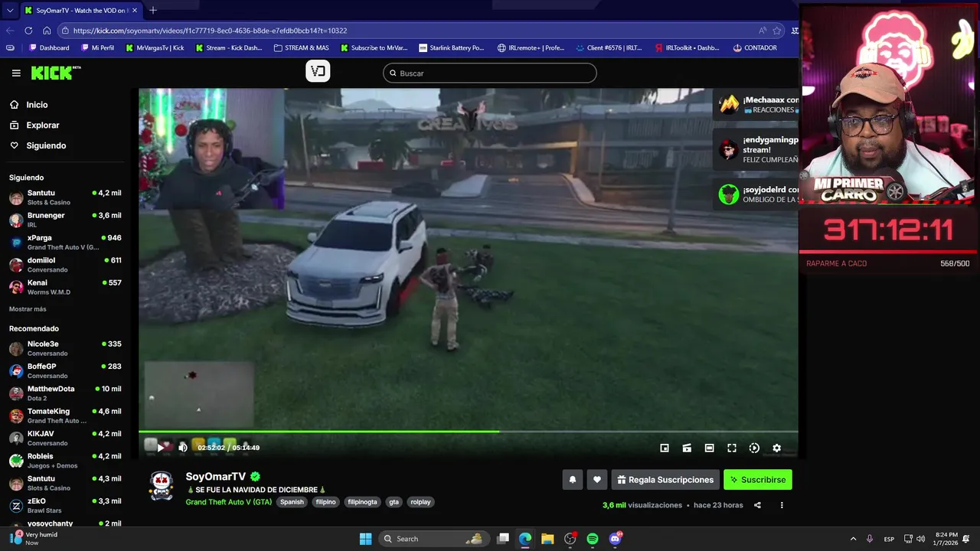This screenshot has height=551, width=980.
Task: Open the STREAM & MAS bookmark folder
Action: pos(302,47)
